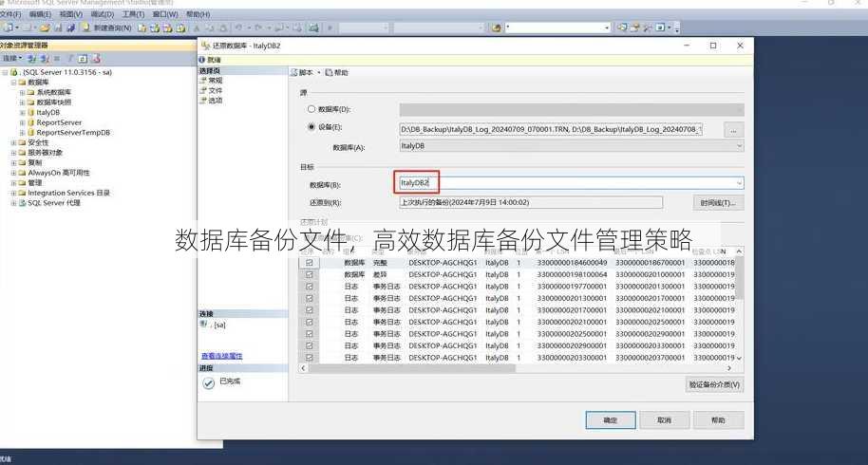Image resolution: width=868 pixels, height=465 pixels.
Task: Select the ReportServerTempDB tree item
Action: [x=73, y=133]
